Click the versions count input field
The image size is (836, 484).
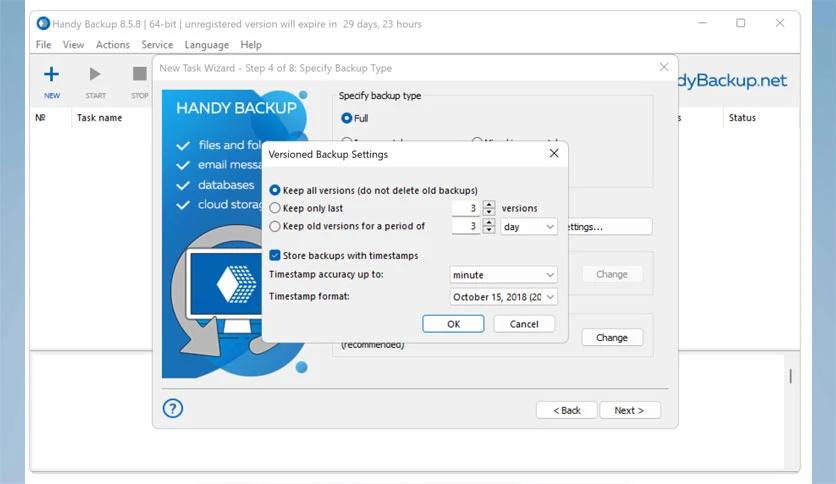pyautogui.click(x=466, y=208)
